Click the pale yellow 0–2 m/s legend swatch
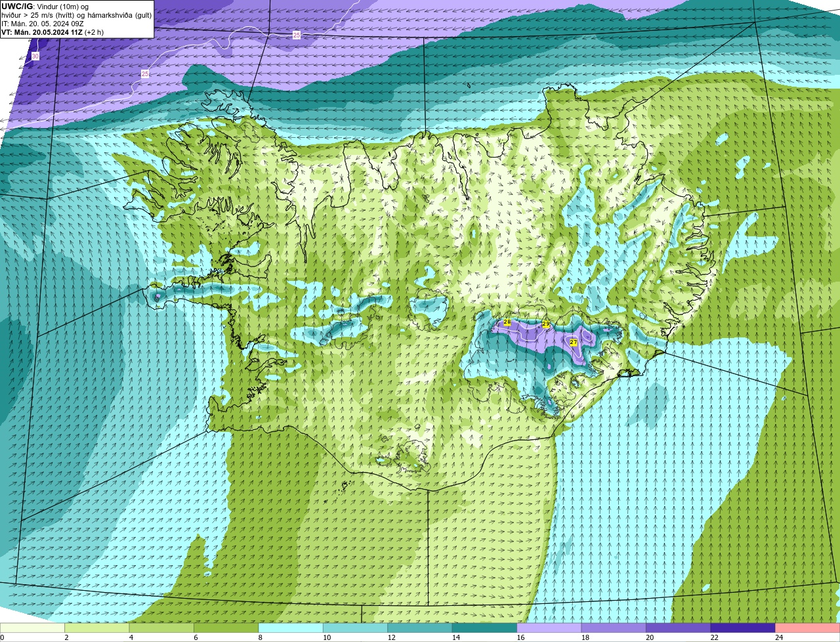The image size is (840, 642). click(x=32, y=628)
